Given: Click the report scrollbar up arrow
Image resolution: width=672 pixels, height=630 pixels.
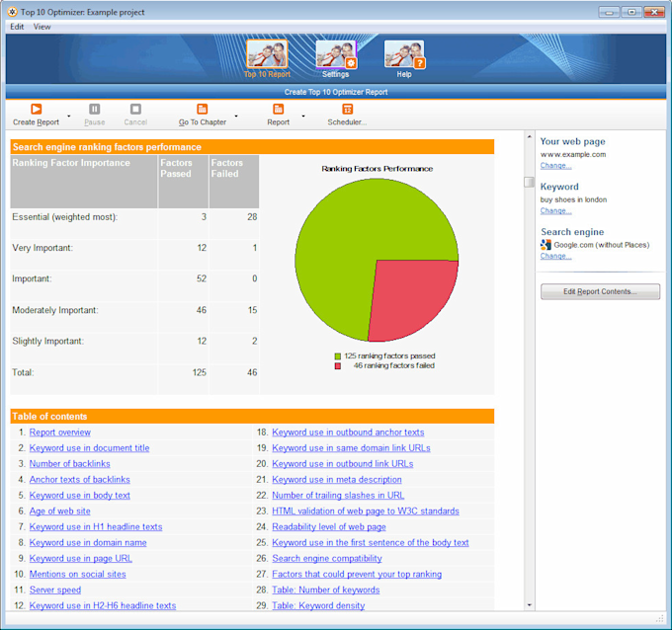Looking at the screenshot, I should 530,136.
